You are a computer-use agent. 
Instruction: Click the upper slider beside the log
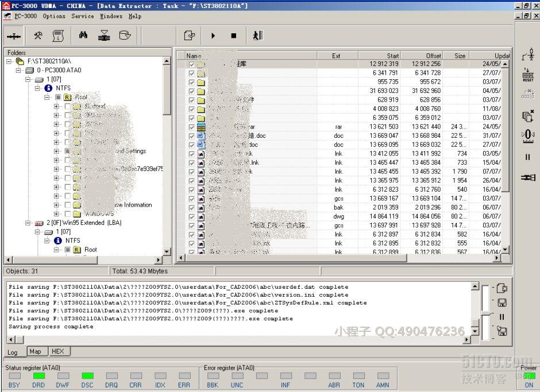pyautogui.click(x=485, y=298)
